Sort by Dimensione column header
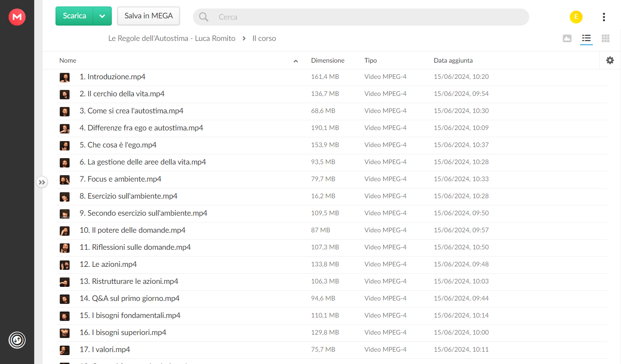Viewport: 621px width, 364px height. (328, 61)
